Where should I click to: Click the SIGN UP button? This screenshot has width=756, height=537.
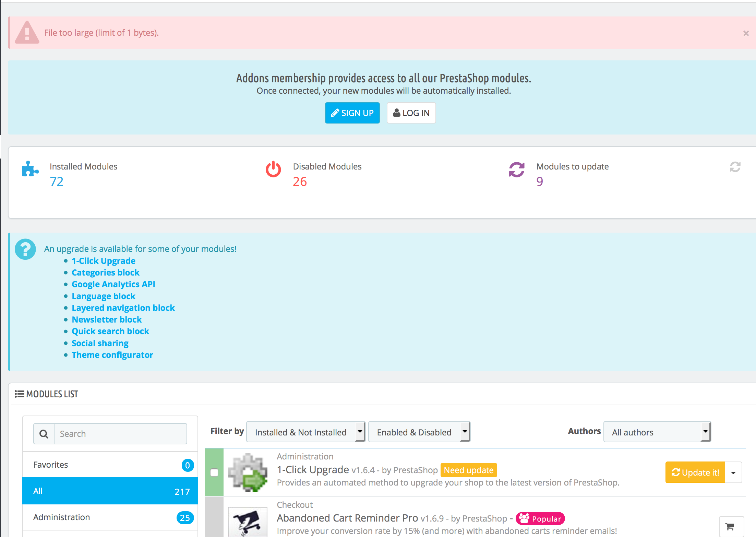tap(352, 113)
